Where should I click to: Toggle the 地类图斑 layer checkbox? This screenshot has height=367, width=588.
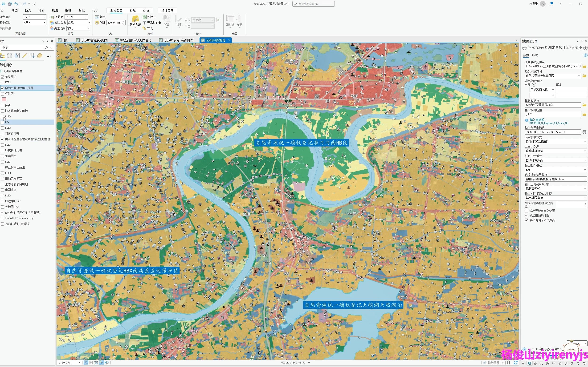2,77
